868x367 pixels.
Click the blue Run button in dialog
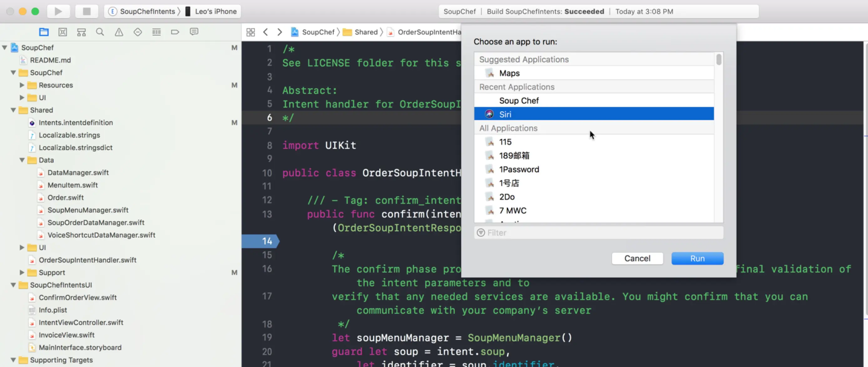(697, 258)
